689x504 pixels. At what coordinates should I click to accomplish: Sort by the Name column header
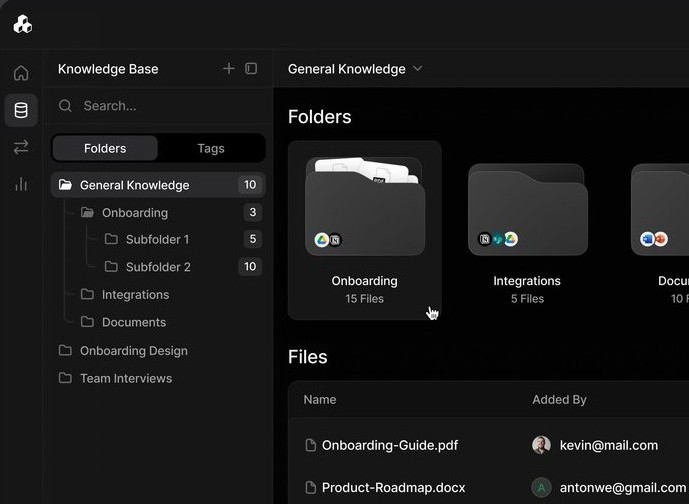click(320, 399)
